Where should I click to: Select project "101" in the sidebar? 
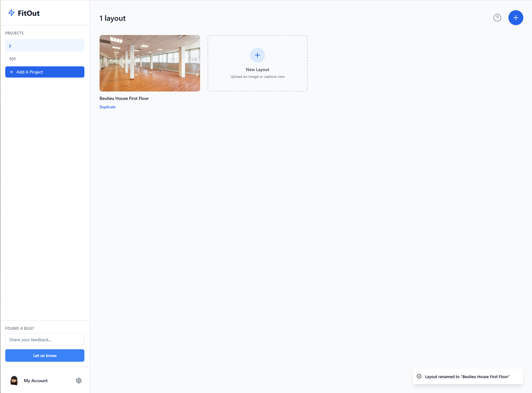coord(45,59)
